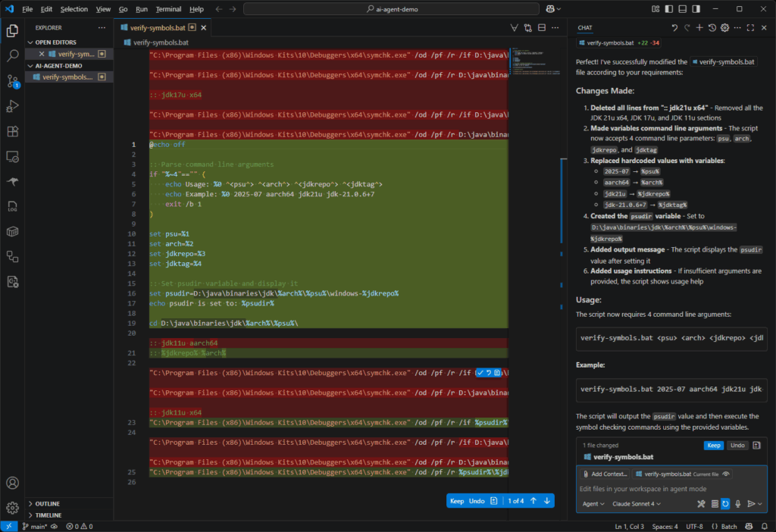776x532 pixels.
Task: Open the Terminal menu
Action: point(168,9)
